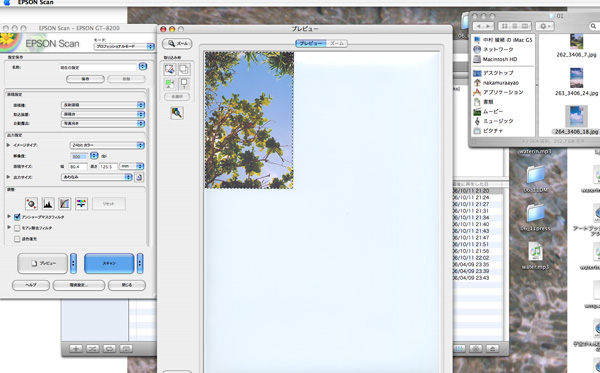Open the document source dropdown
The height and width of the screenshot is (373, 600).
pos(103,114)
